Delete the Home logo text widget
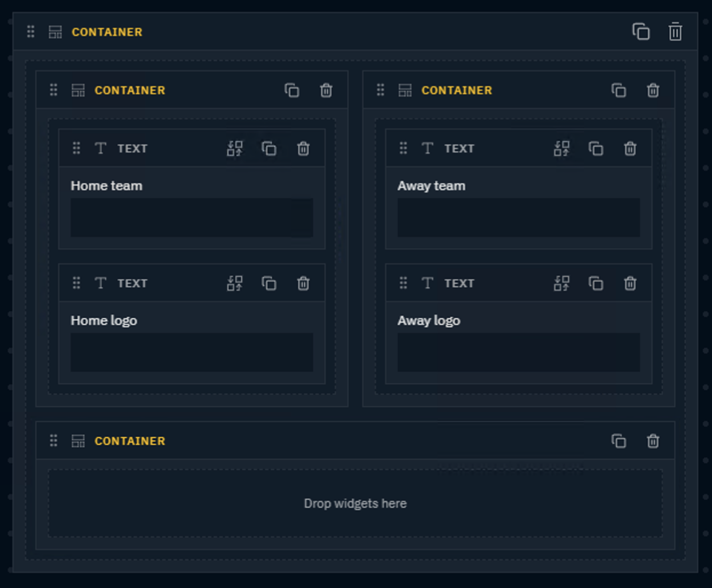712x588 pixels. pyautogui.click(x=303, y=283)
